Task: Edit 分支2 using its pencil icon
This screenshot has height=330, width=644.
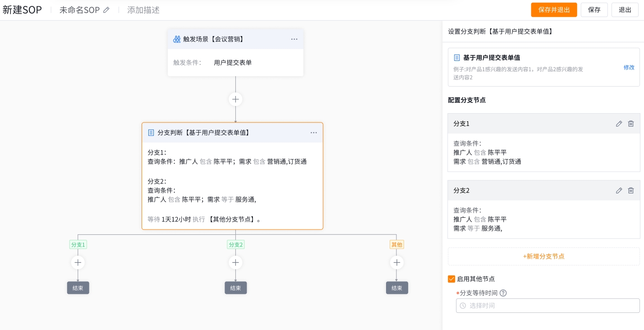Action: (x=619, y=191)
